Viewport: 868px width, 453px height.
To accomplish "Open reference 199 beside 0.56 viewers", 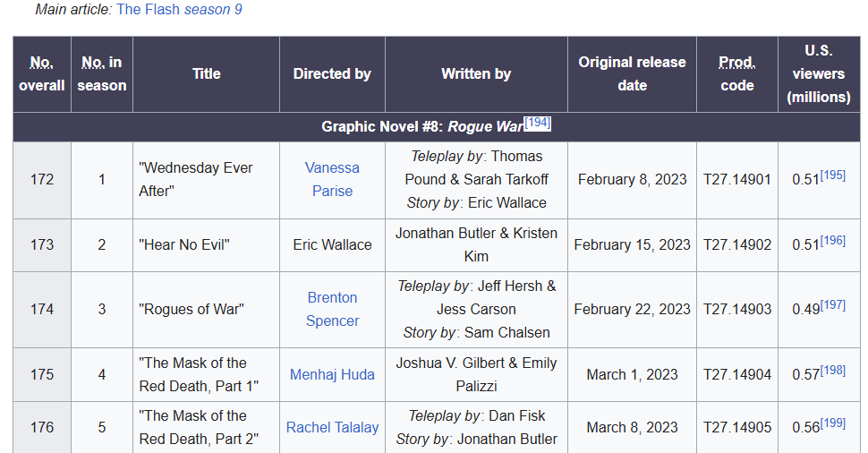I will [832, 423].
